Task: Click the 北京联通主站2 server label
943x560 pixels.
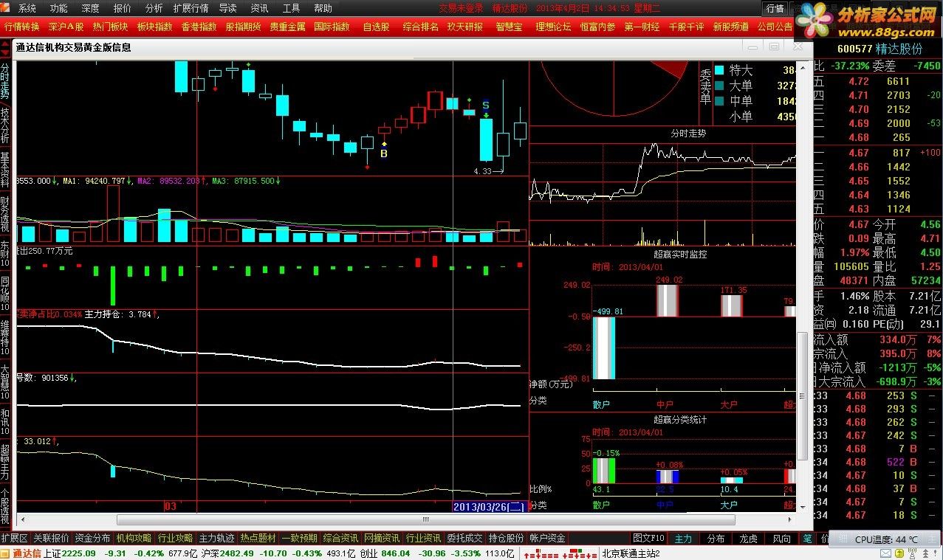Action: coord(631,553)
